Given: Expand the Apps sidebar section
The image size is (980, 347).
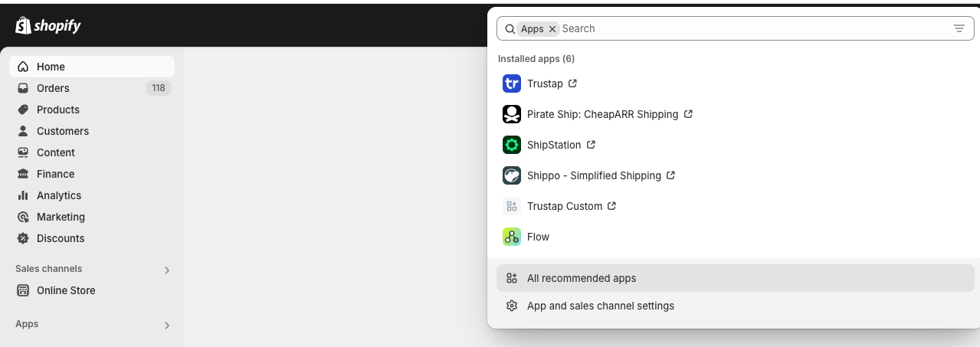Looking at the screenshot, I should point(167,325).
